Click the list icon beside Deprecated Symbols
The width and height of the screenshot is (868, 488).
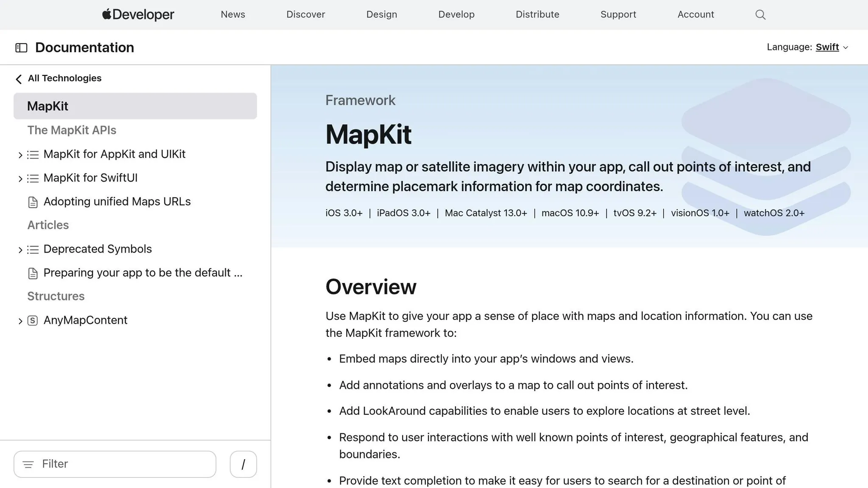pyautogui.click(x=33, y=250)
